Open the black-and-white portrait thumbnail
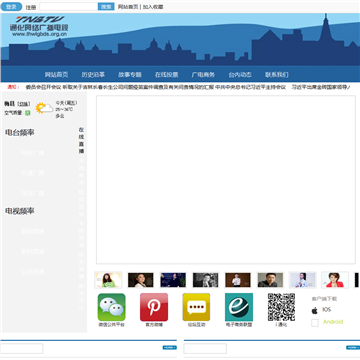360x360 pixels. [x=205, y=280]
